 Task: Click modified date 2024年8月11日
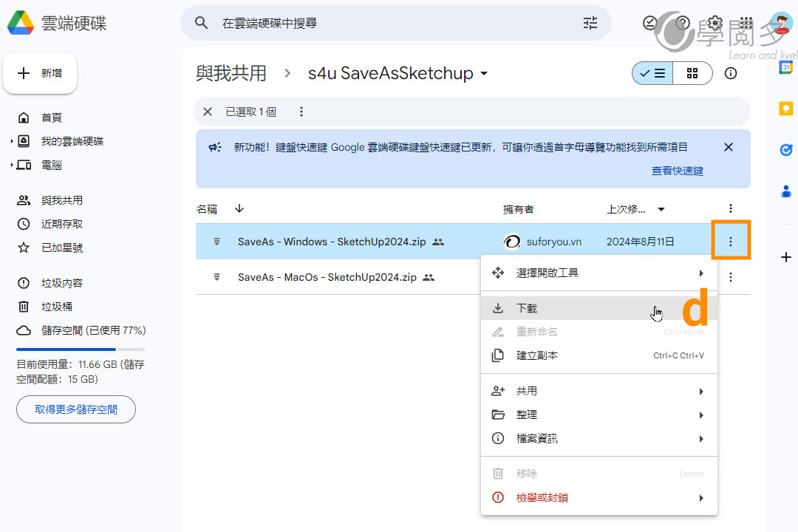(x=640, y=242)
